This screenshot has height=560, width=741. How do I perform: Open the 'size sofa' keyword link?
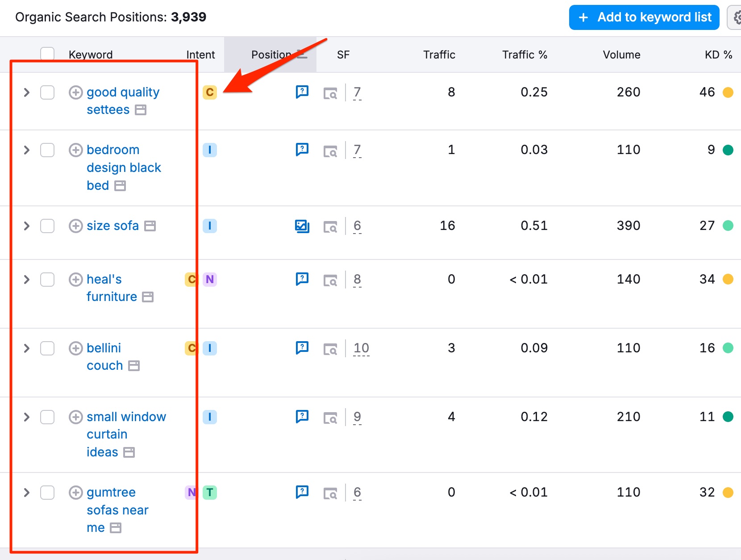112,226
